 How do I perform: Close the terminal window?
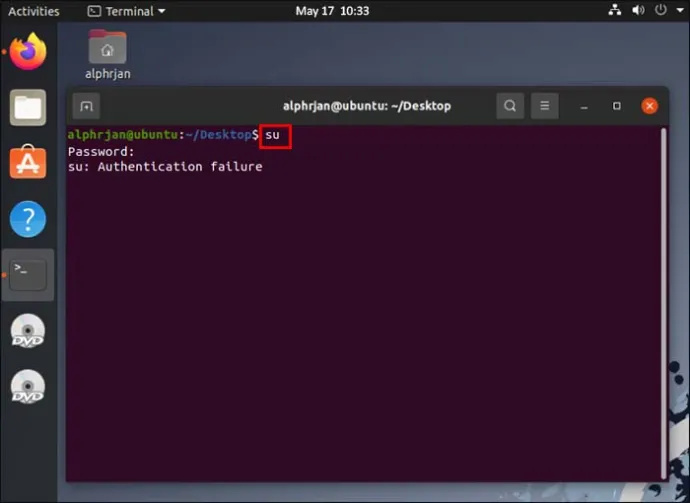pyautogui.click(x=650, y=106)
